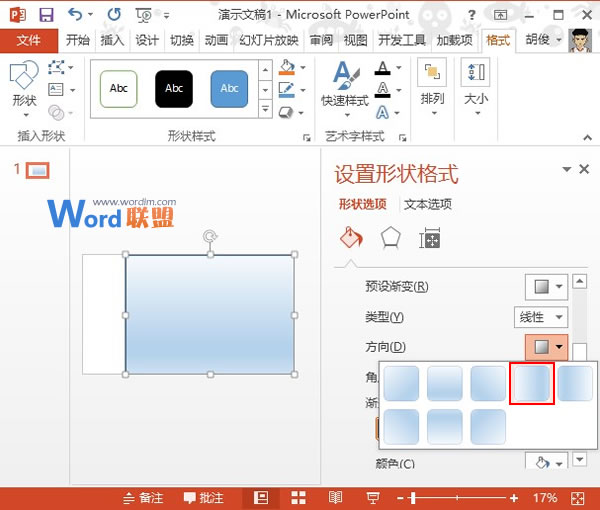Screen dimensions: 600x510
Task: Expand the Shape Fill dropdown arrow
Action: tap(303, 67)
